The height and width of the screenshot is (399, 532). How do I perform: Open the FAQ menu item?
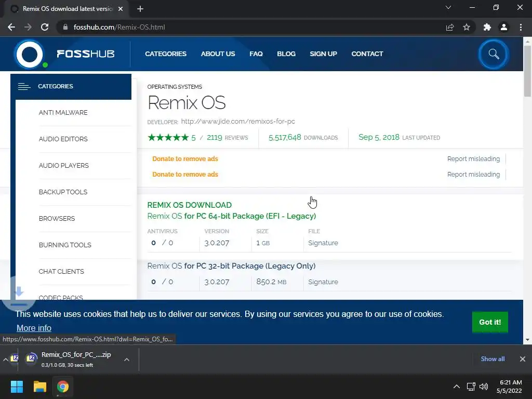click(x=256, y=54)
